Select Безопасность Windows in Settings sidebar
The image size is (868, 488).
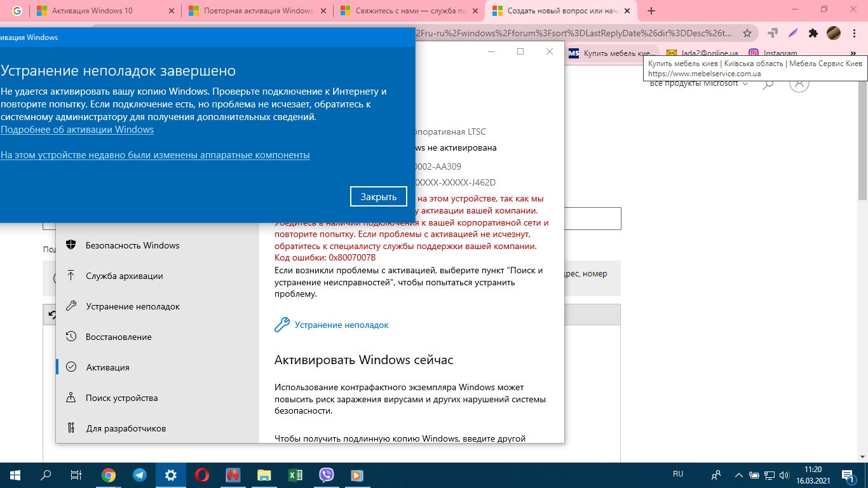coord(157,245)
